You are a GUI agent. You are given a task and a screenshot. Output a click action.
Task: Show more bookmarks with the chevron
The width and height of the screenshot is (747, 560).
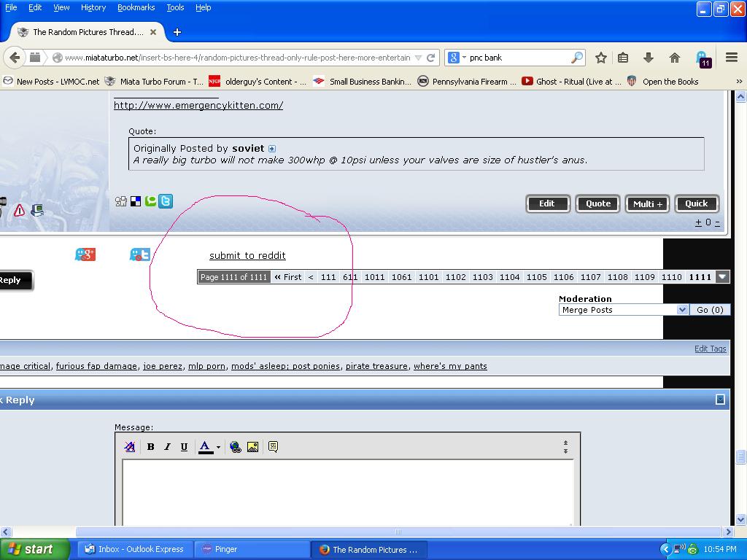click(x=739, y=82)
